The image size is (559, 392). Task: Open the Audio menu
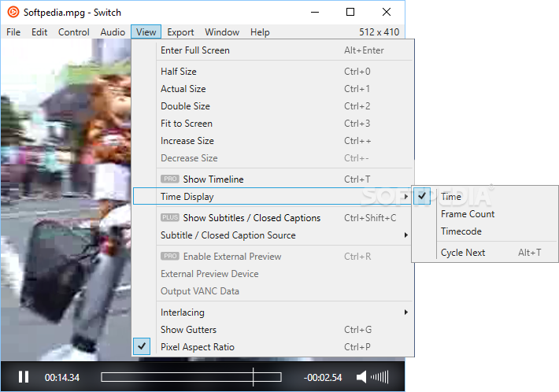point(113,32)
